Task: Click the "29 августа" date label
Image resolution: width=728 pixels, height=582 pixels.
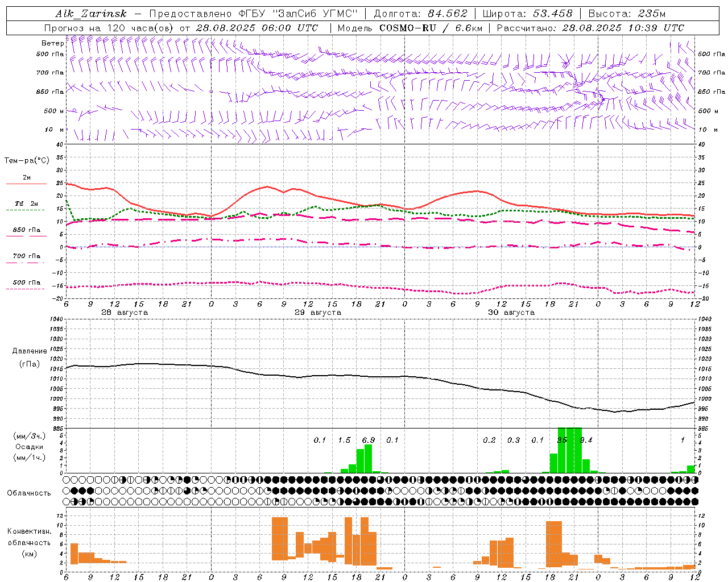Action: pos(318,313)
